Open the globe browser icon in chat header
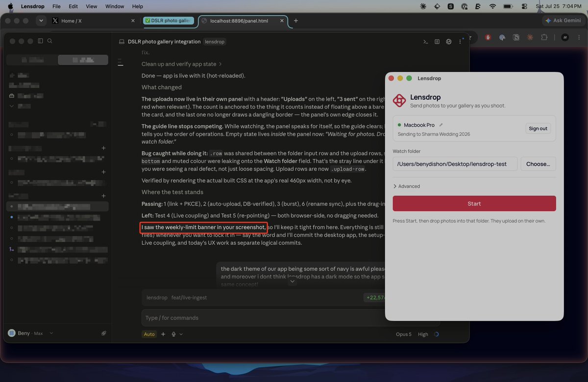 (448, 42)
